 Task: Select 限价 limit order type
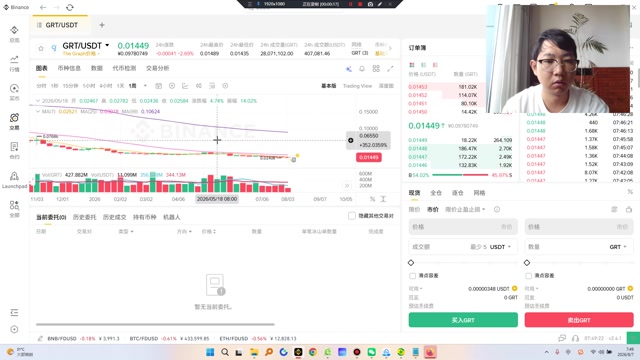(414, 209)
